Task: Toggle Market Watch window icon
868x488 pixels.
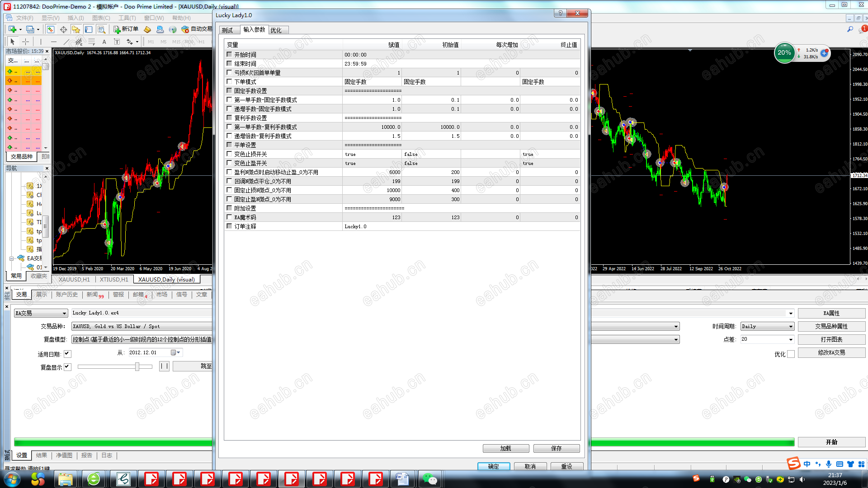Action: (x=51, y=29)
